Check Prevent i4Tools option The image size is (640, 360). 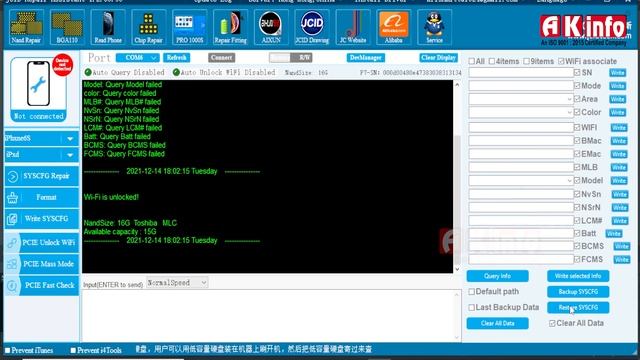[x=73, y=350]
